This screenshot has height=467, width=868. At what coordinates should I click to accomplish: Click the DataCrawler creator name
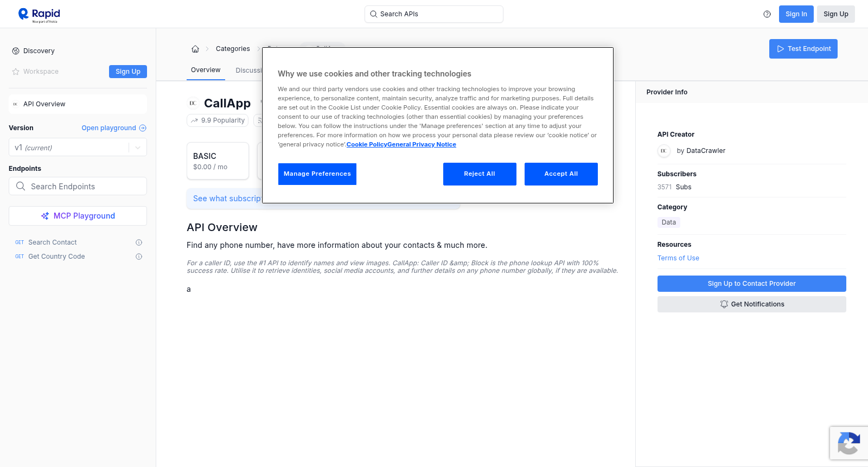click(706, 151)
